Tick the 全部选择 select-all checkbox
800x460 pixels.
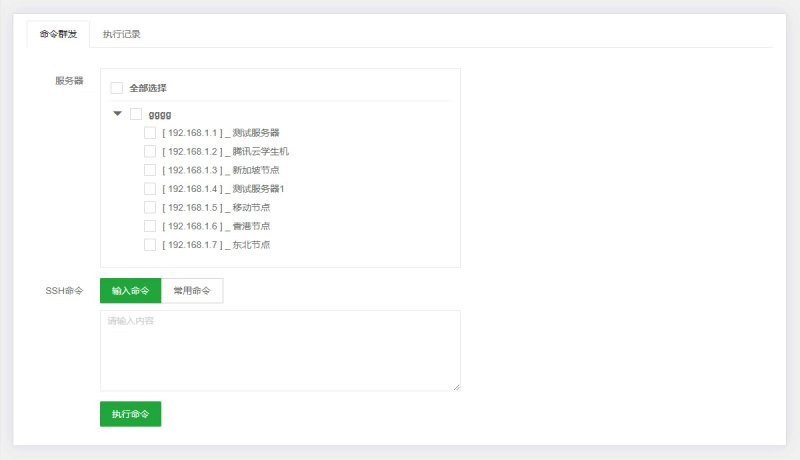click(x=117, y=88)
